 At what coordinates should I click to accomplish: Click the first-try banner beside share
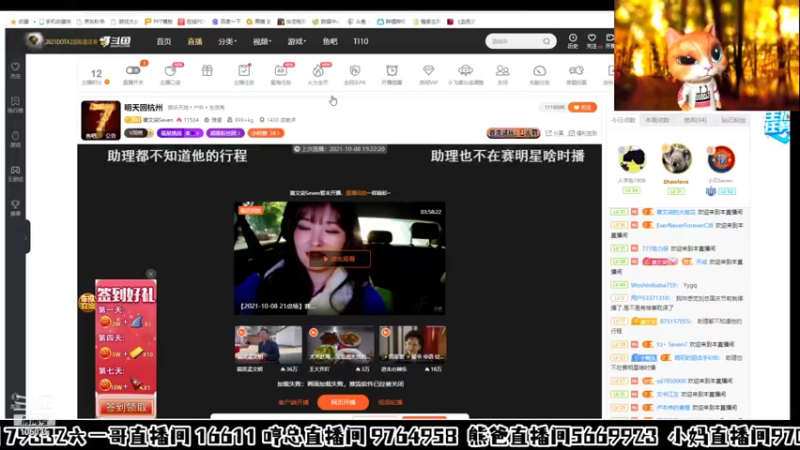tap(513, 133)
